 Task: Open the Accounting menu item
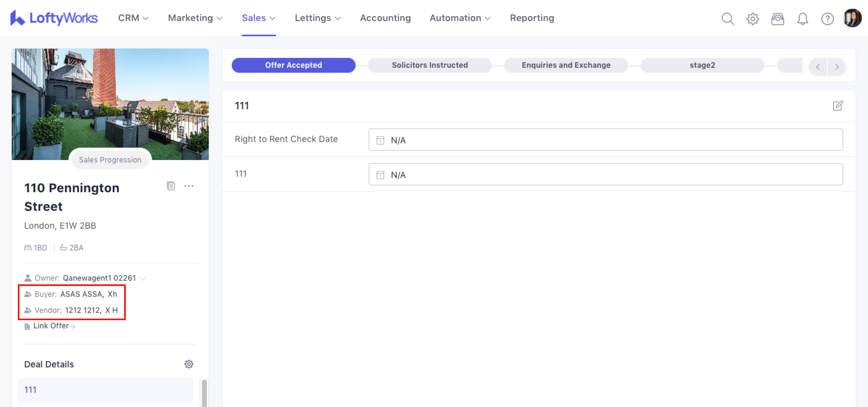[385, 18]
